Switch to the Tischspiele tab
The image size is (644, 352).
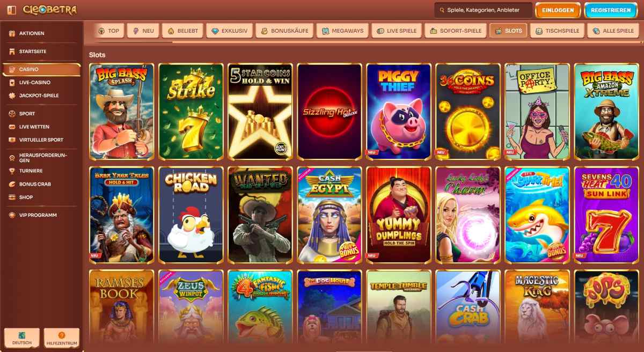[x=557, y=31]
